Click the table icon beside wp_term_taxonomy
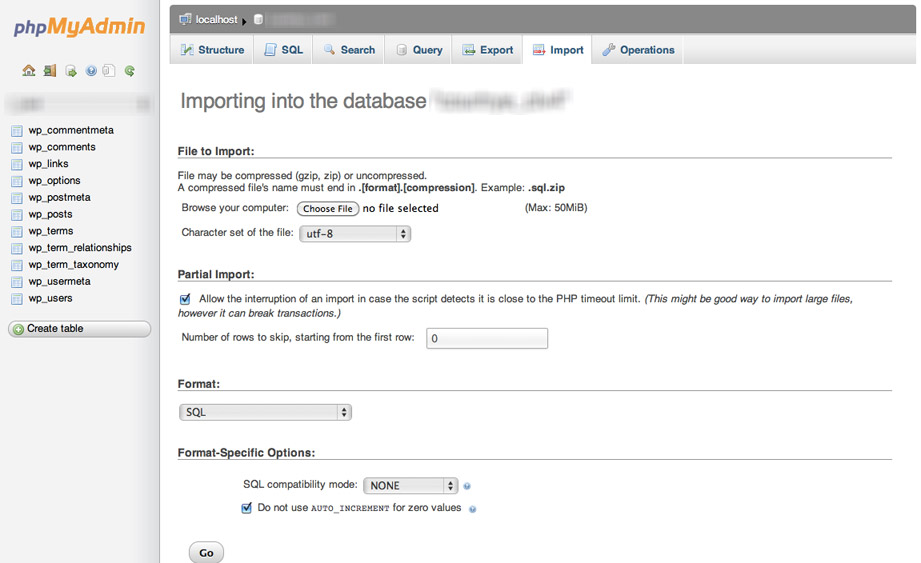Screen dimensions: 921x563 [17, 265]
